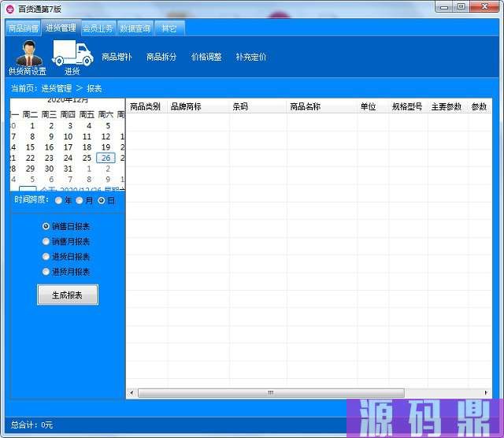Minimize the 百货通 window
The image size is (504, 438).
coord(444,7)
